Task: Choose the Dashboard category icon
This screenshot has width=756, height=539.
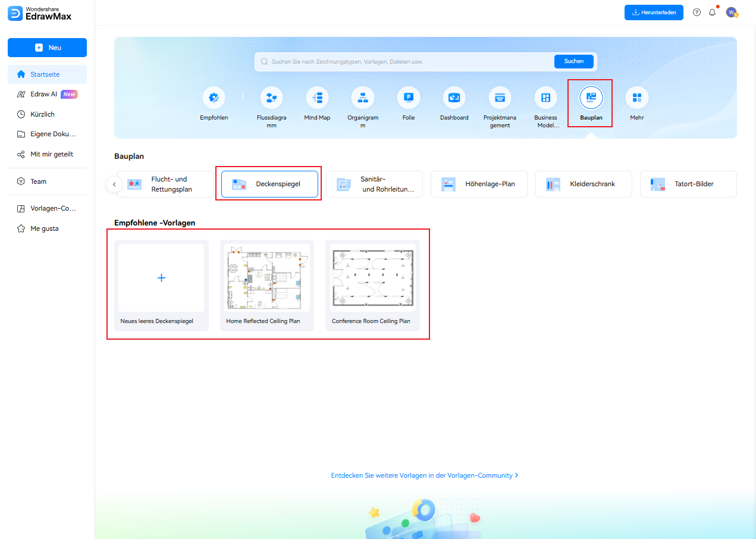Action: point(454,98)
